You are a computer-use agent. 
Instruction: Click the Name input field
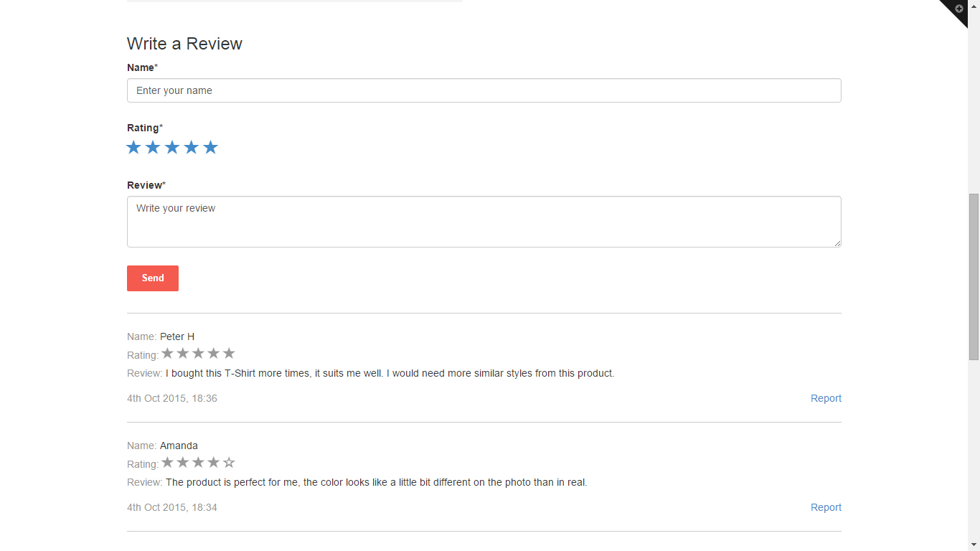484,90
